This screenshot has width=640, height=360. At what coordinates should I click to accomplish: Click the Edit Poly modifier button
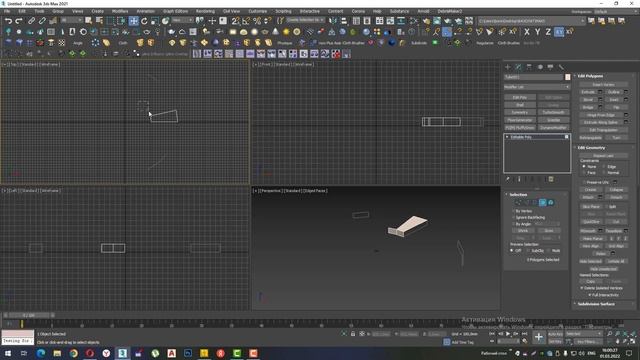pos(520,98)
